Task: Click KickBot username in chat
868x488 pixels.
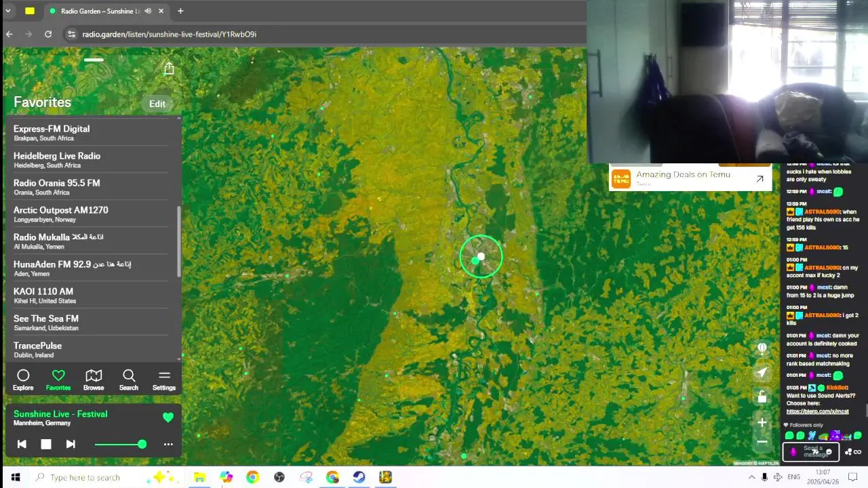Action: [837, 388]
